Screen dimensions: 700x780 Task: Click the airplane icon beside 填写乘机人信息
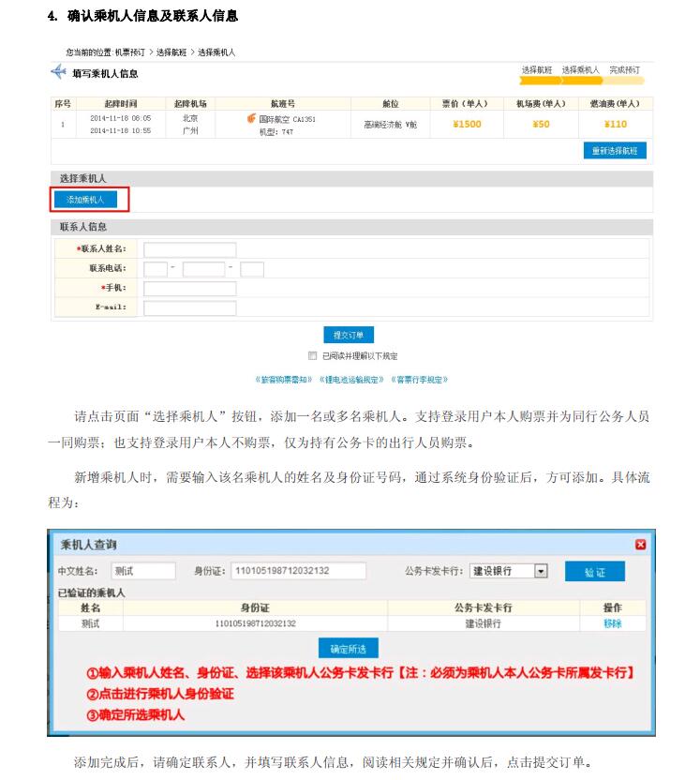pyautogui.click(x=58, y=72)
